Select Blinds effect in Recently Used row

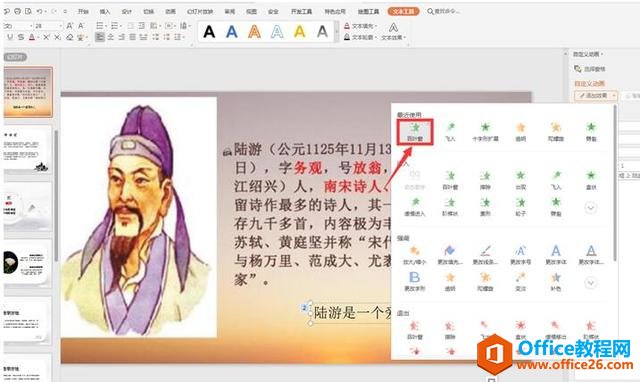(415, 132)
